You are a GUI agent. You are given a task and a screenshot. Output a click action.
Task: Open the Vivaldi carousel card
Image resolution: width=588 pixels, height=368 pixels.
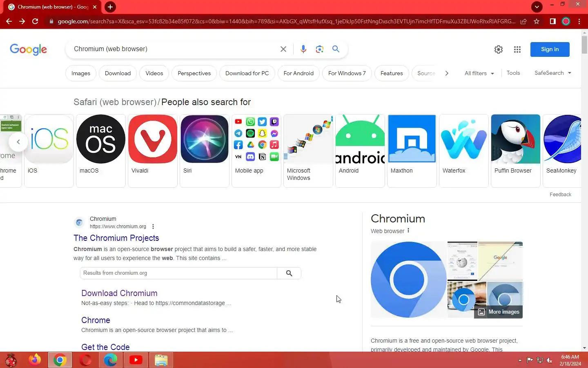coord(153,150)
